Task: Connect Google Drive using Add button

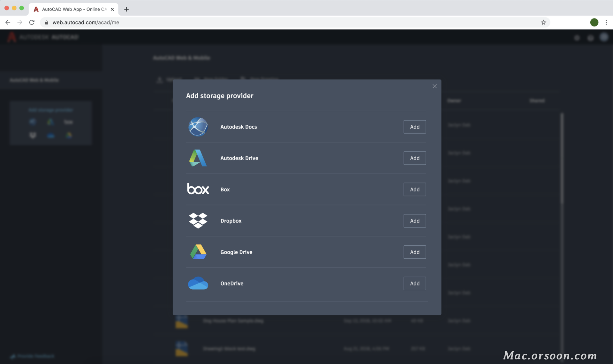Action: coord(414,252)
